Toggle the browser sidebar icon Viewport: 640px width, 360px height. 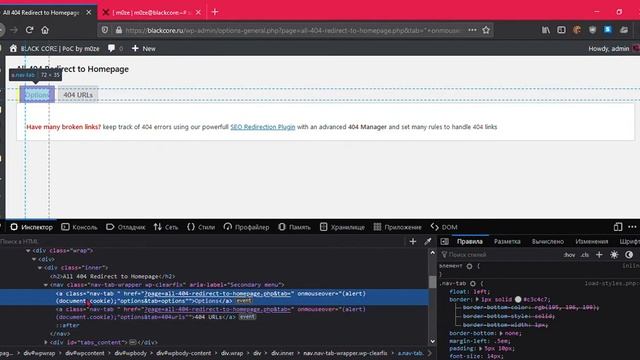click(x=561, y=30)
